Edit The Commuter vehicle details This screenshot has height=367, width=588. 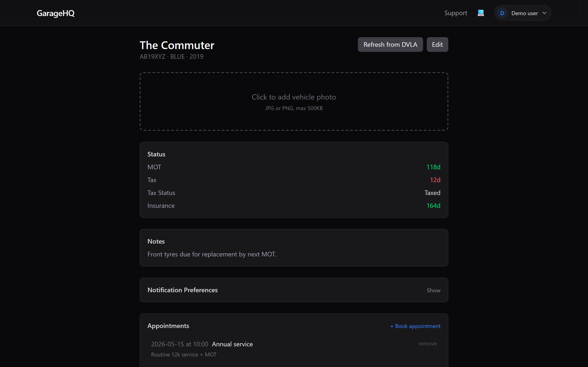coord(437,44)
